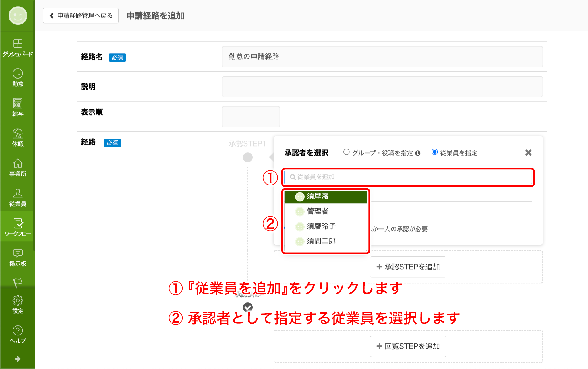
Task: Click the 承認STEPを追加 button
Action: pyautogui.click(x=408, y=267)
